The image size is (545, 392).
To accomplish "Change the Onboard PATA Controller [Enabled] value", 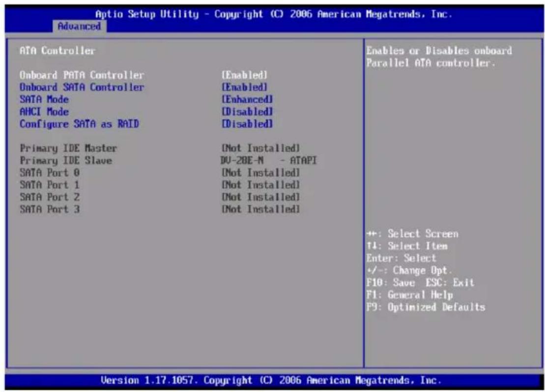I will pos(245,75).
